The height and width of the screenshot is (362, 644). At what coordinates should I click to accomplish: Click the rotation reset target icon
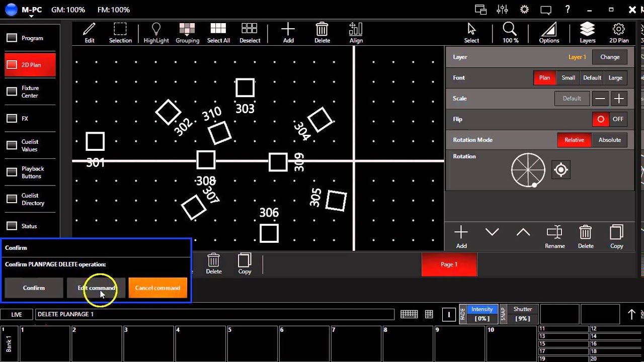click(561, 170)
